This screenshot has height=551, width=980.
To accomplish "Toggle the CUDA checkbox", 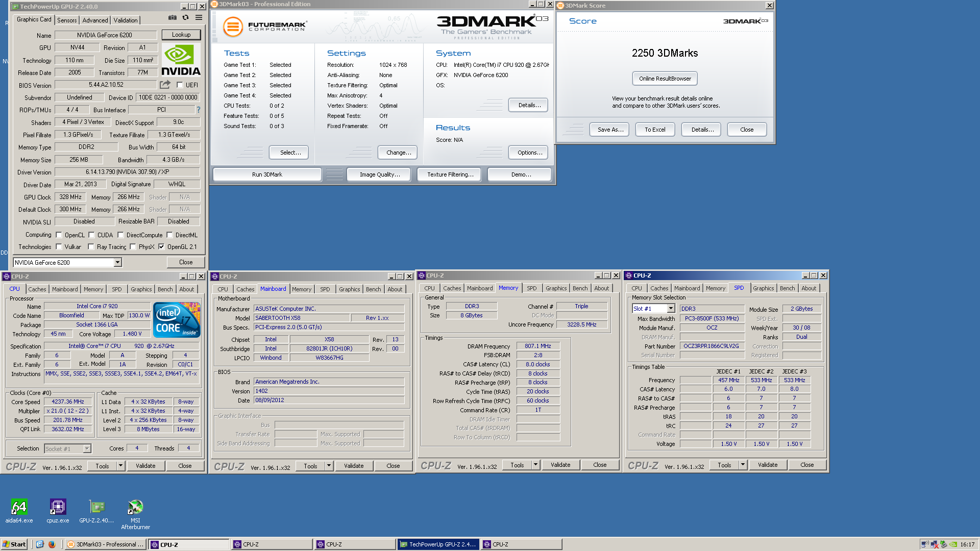I will pos(91,235).
